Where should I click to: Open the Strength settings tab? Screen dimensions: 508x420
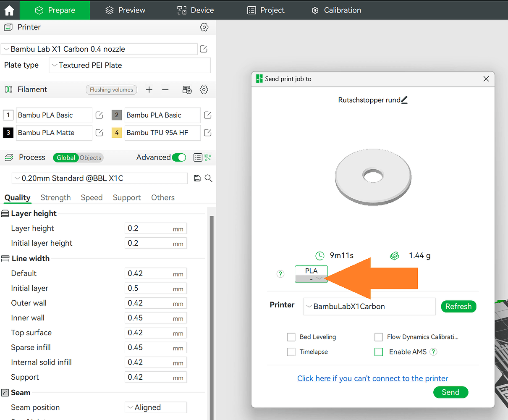(55, 198)
